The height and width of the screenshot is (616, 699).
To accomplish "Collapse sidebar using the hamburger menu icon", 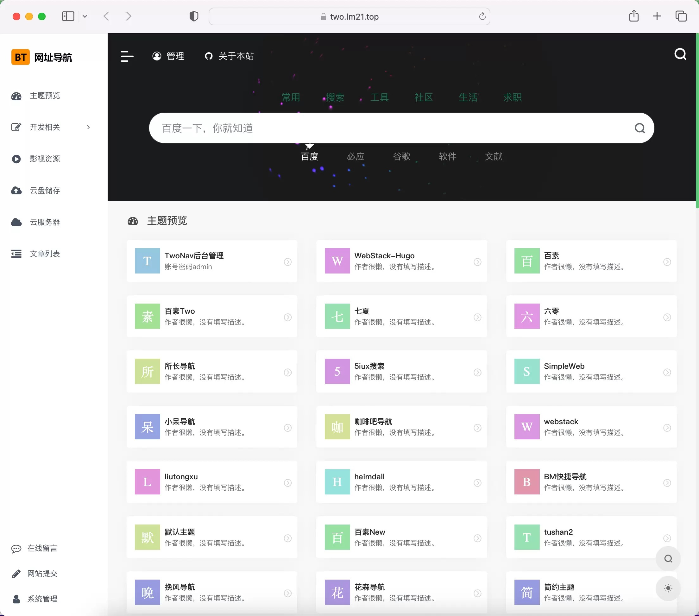I will pos(127,56).
